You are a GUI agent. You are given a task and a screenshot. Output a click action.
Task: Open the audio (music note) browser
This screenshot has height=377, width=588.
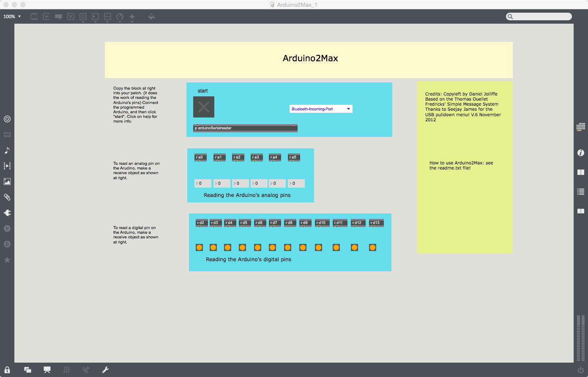(7, 150)
